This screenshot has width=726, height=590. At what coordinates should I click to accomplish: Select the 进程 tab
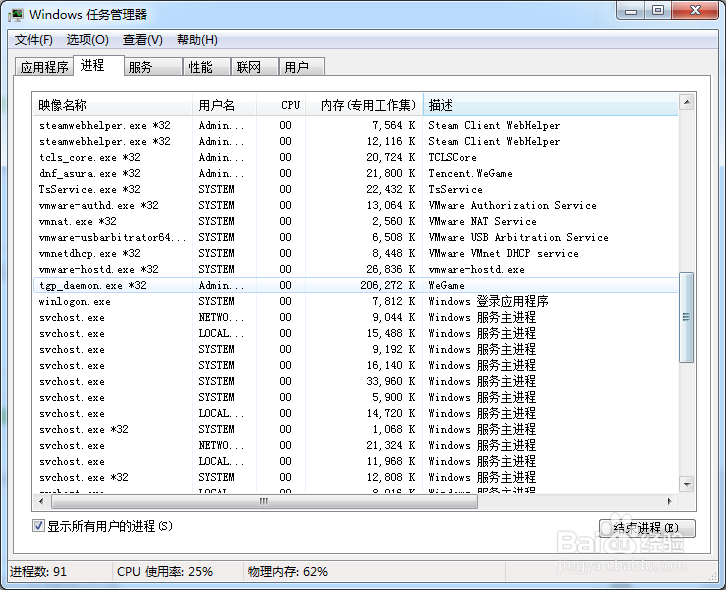click(99, 65)
